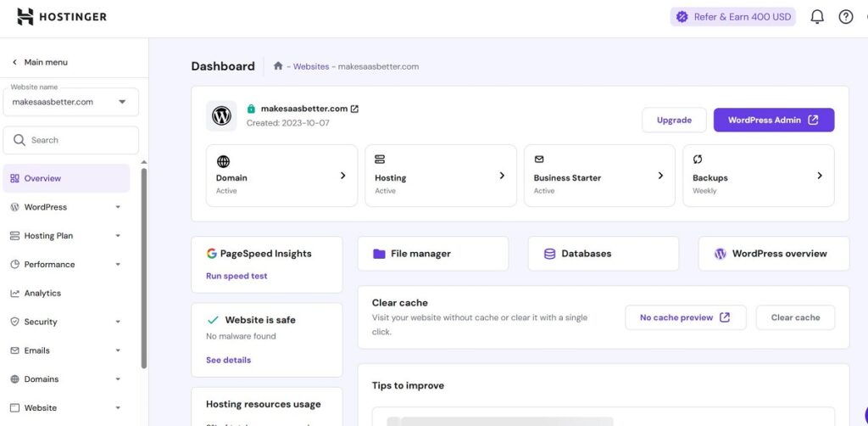This screenshot has height=426, width=868.
Task: Click the Upgrade button
Action: tap(674, 121)
